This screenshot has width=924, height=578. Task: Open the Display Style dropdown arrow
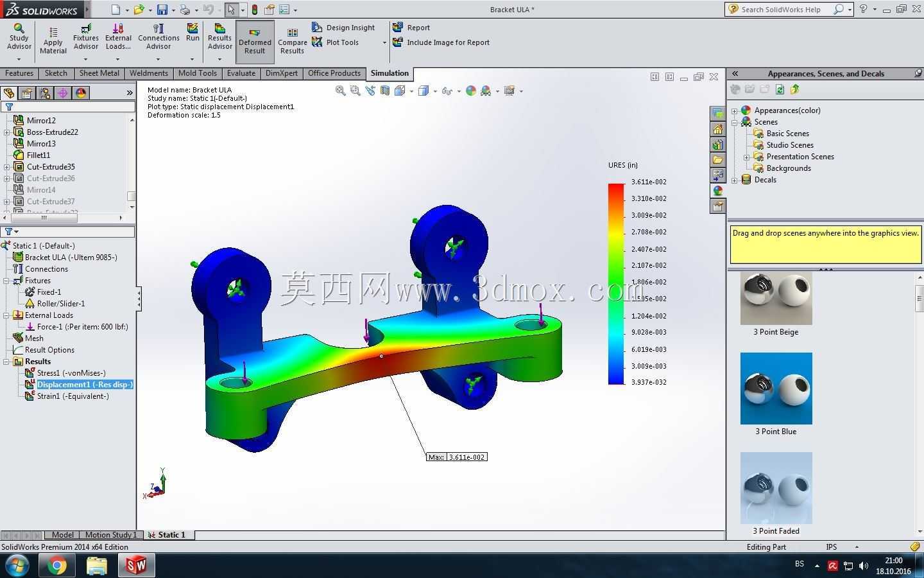click(435, 91)
